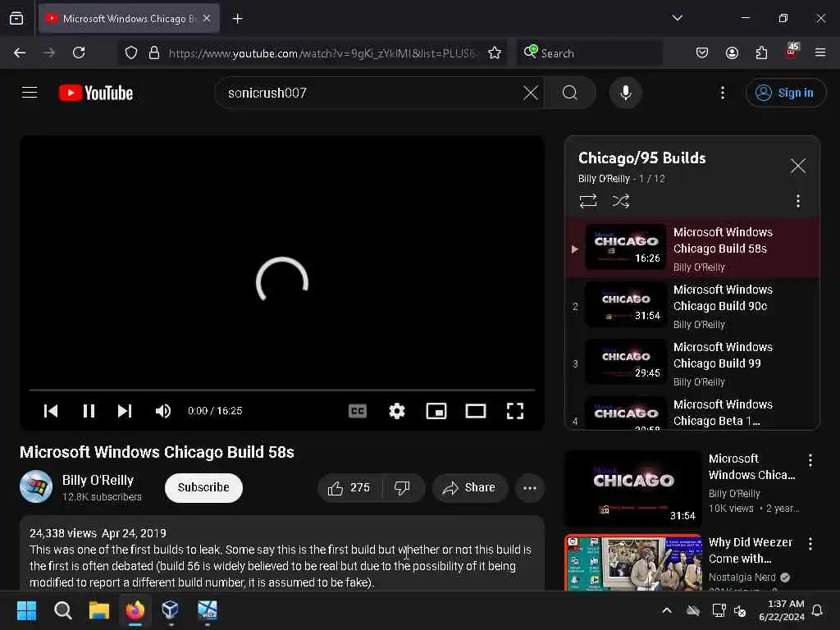Toggle playlist loop

(587, 201)
